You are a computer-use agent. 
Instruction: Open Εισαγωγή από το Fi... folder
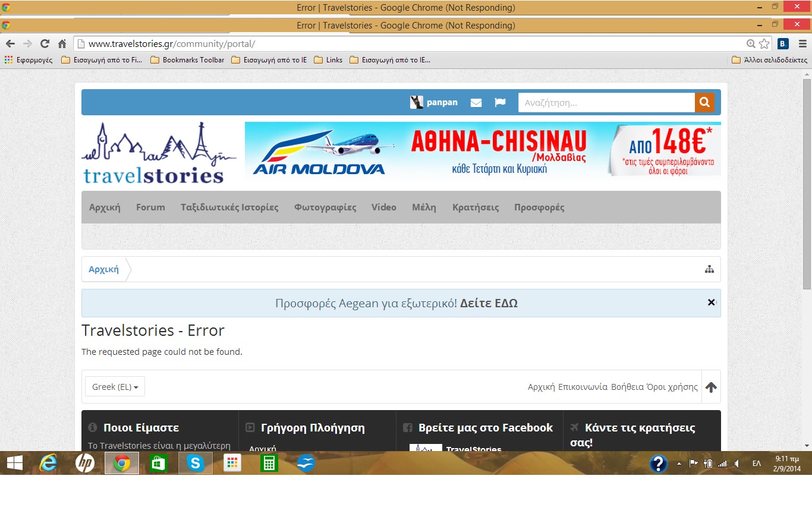pyautogui.click(x=102, y=60)
